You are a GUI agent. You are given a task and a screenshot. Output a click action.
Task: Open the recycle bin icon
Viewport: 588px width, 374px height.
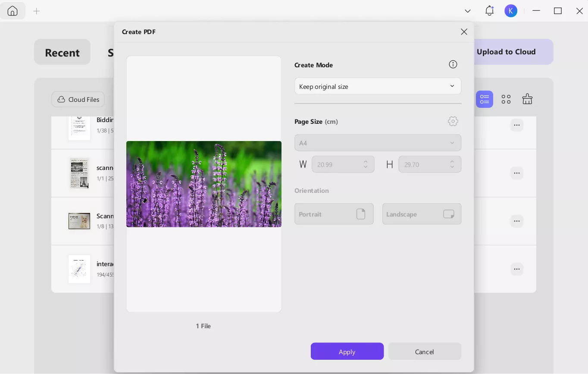[x=527, y=99]
